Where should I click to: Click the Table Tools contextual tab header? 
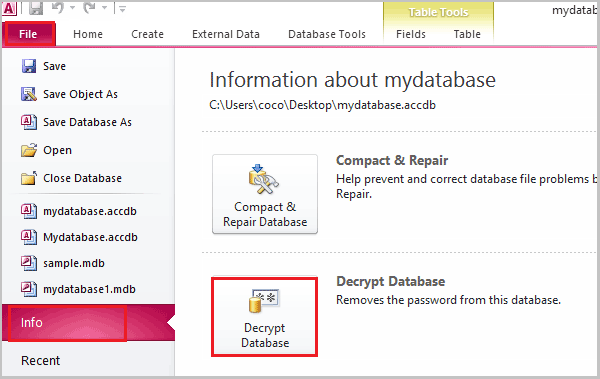pyautogui.click(x=438, y=12)
